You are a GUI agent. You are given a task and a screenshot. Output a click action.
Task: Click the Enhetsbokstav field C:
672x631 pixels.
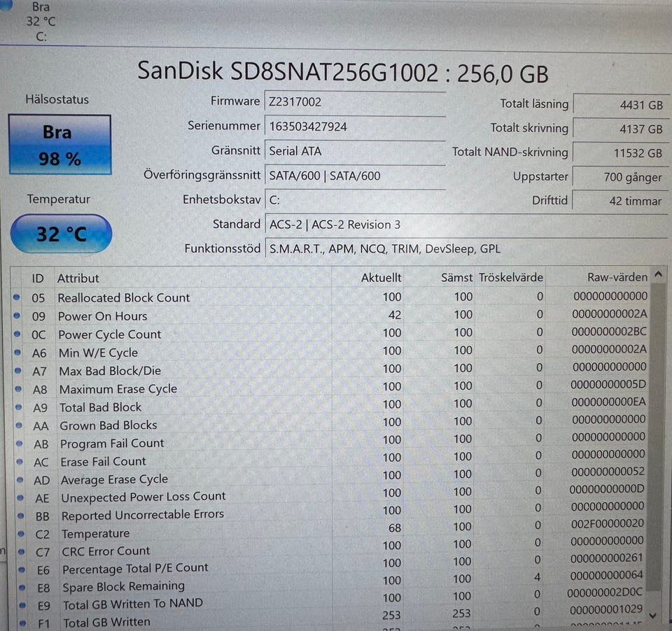(355, 200)
